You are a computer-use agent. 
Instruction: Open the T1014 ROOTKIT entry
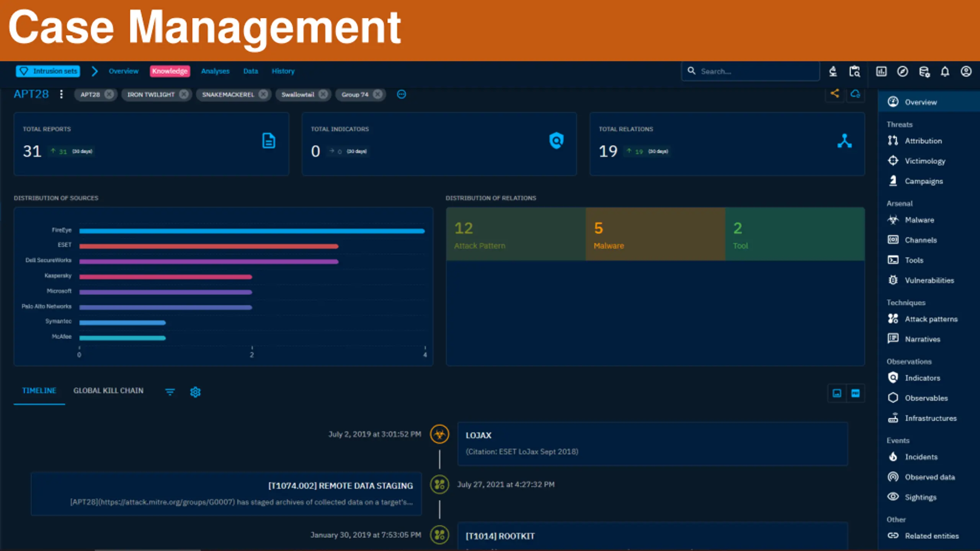tap(653, 536)
